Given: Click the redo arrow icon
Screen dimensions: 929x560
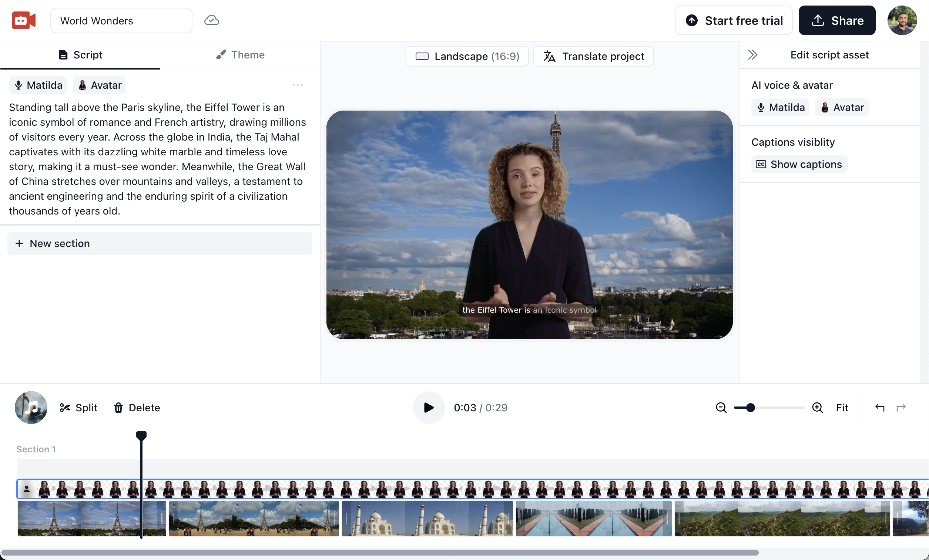Looking at the screenshot, I should click(x=901, y=408).
